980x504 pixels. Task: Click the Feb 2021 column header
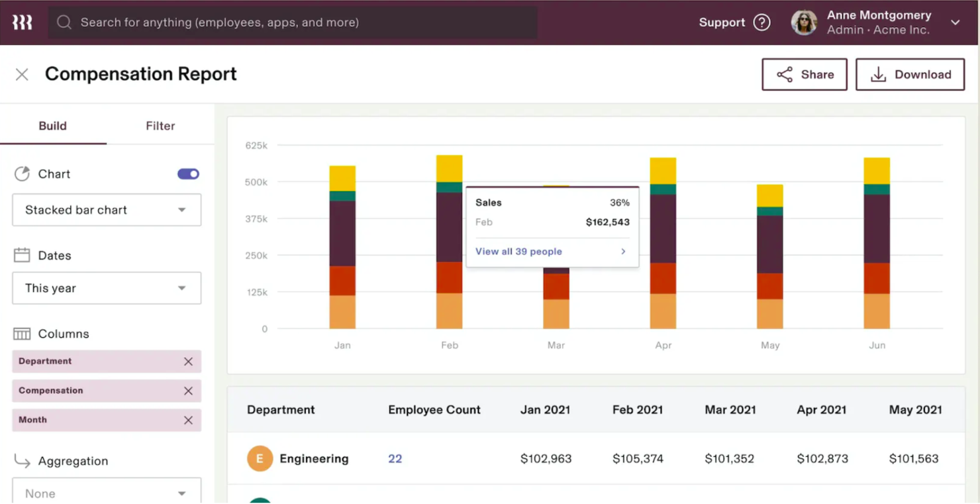click(x=638, y=410)
